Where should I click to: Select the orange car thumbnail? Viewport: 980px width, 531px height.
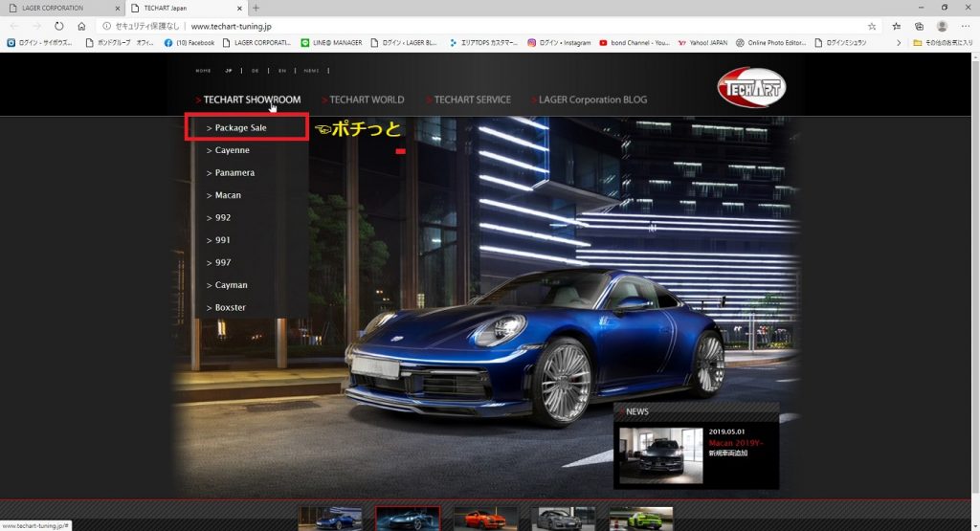485,519
